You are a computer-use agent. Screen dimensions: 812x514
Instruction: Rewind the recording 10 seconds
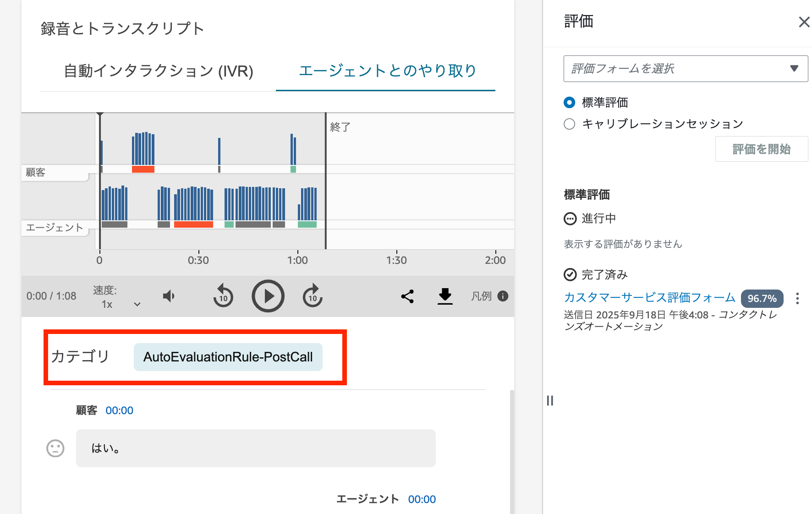click(223, 296)
